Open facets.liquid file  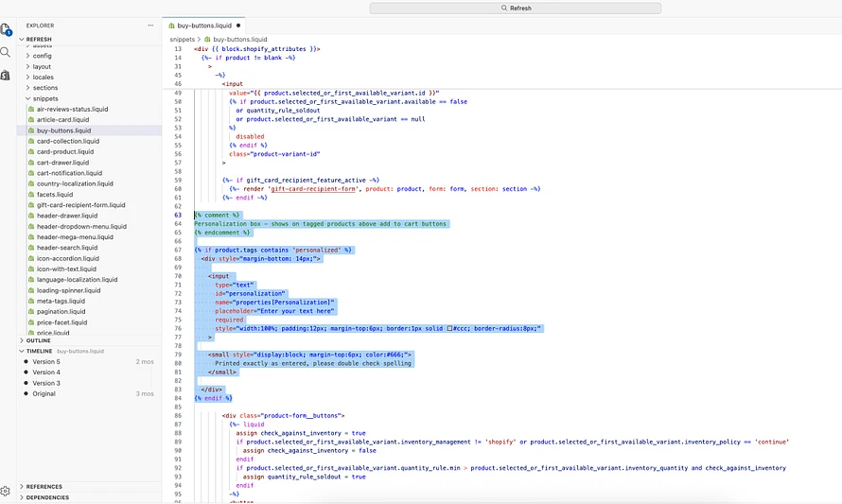(55, 194)
